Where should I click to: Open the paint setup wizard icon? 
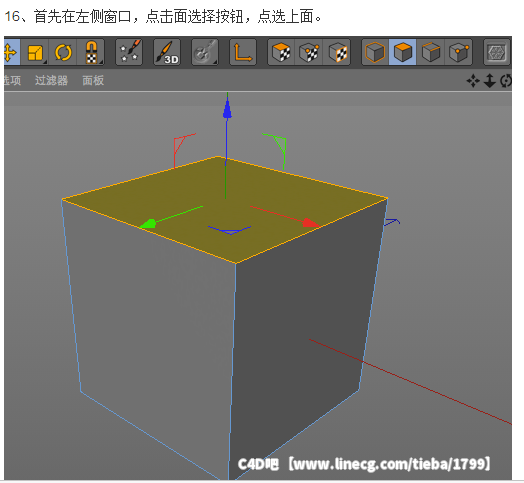[129, 52]
